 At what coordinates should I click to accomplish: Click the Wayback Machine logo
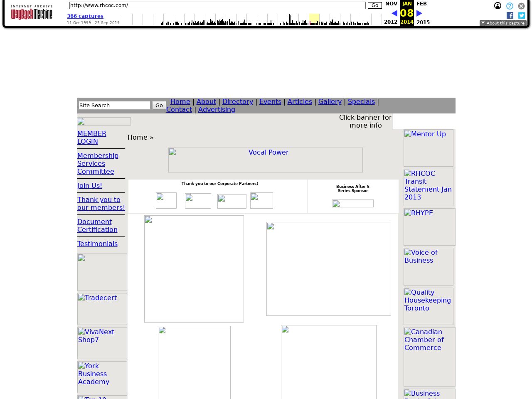coord(32,13)
